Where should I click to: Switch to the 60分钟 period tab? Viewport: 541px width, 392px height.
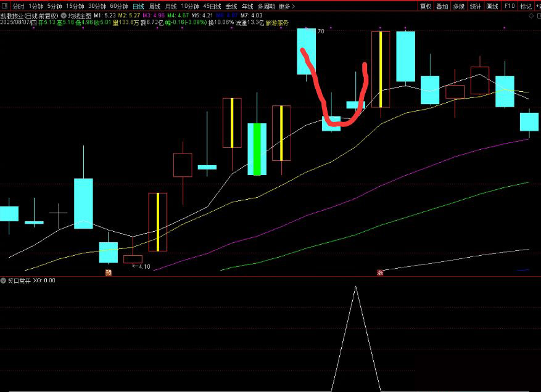[x=119, y=6]
